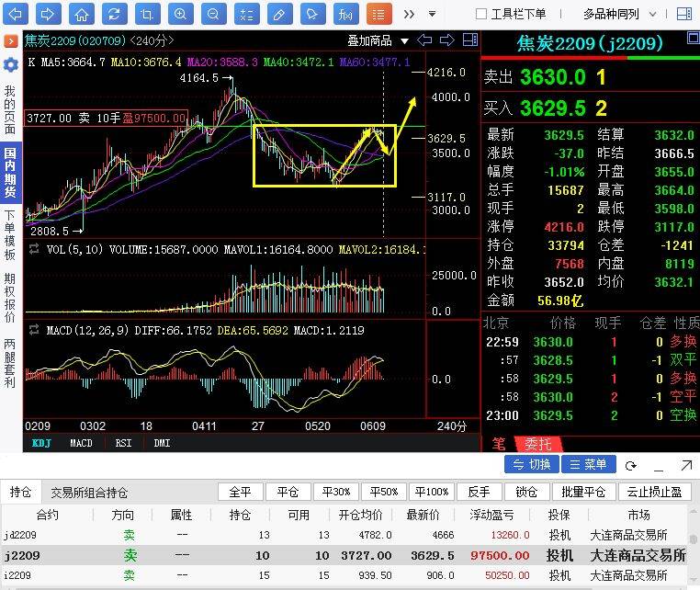
Task: Click the back arrow toolbar icon
Action: (17, 14)
